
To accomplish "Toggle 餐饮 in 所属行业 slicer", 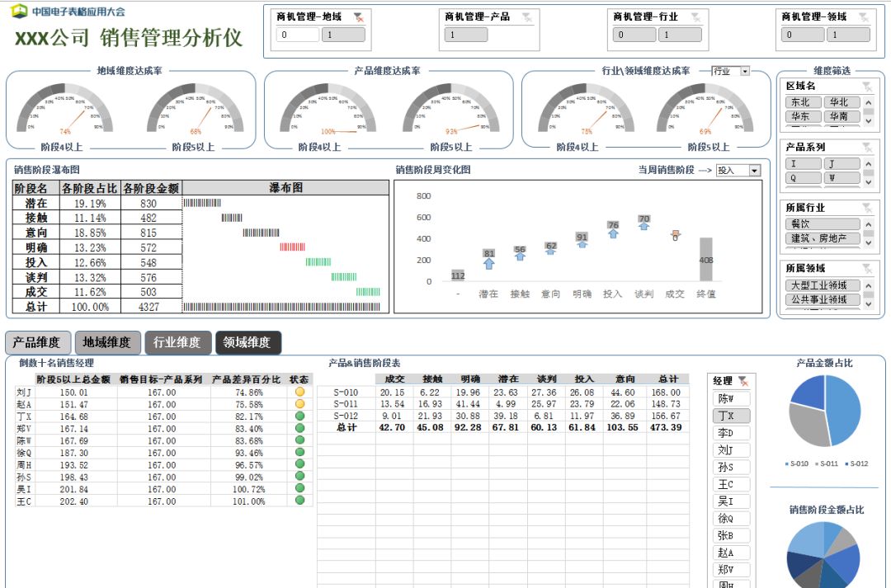I will [823, 223].
